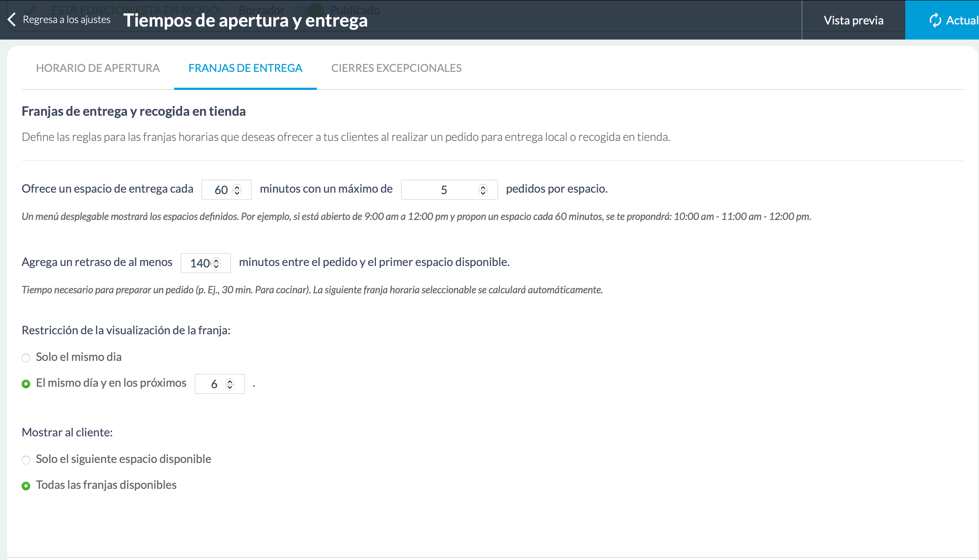The height and width of the screenshot is (560, 979).
Task: Choose 'Todas las franjas disponibles' option
Action: [x=26, y=486]
